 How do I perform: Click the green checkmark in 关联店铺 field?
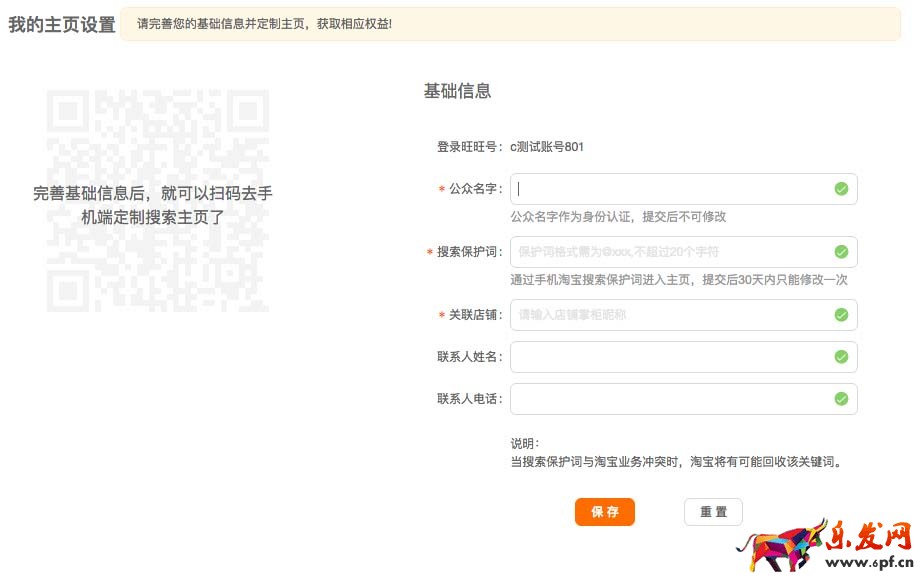(841, 315)
